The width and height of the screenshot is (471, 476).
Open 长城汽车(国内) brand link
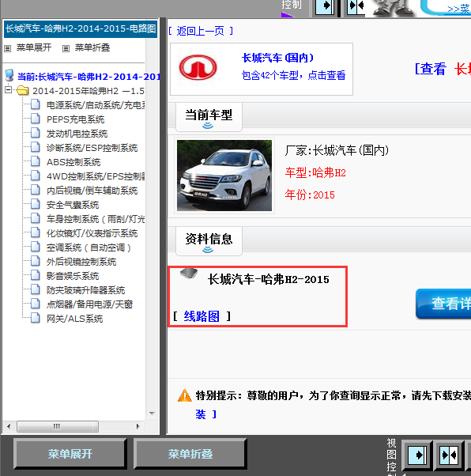pos(277,58)
